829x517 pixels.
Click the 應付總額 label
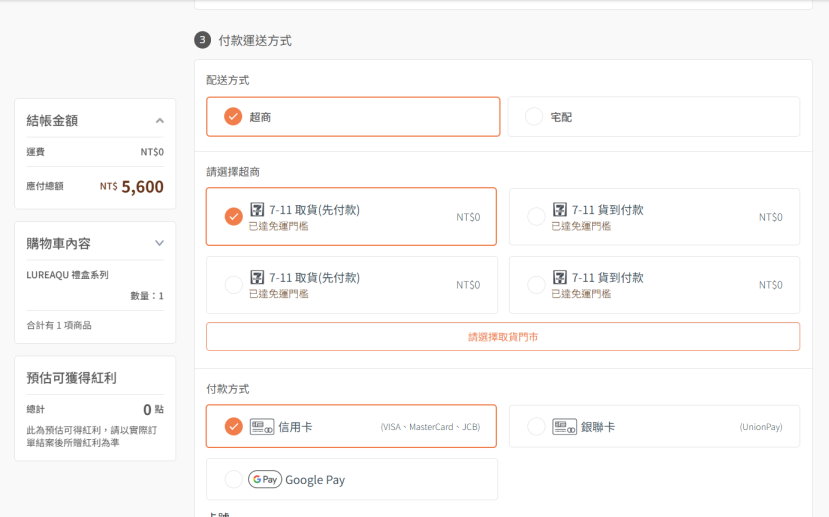45,186
